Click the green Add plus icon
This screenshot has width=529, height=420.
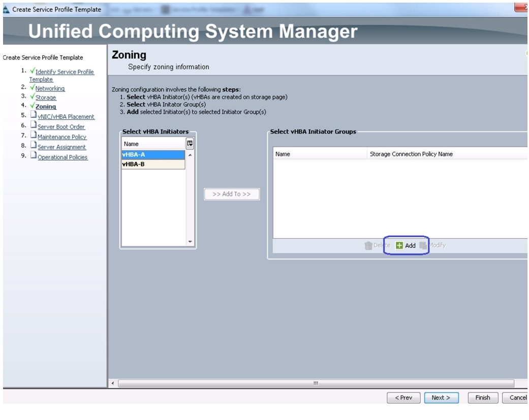(x=399, y=245)
